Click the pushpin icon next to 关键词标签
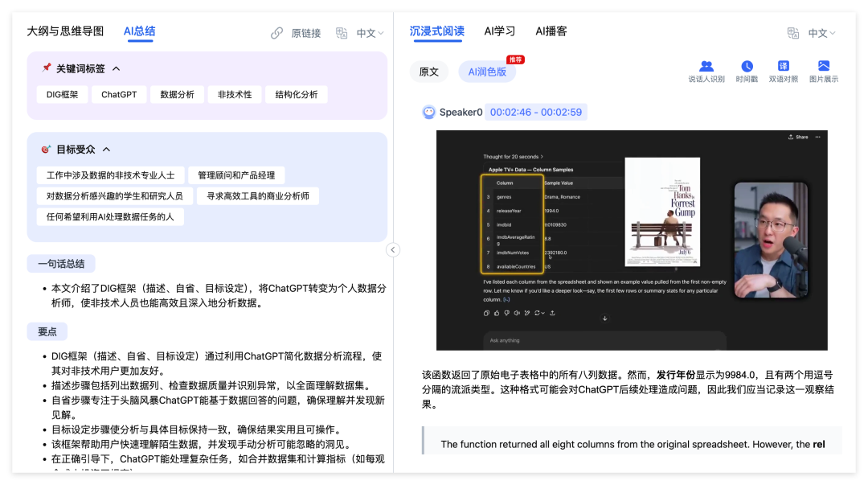This screenshot has height=485, width=868. click(x=47, y=68)
